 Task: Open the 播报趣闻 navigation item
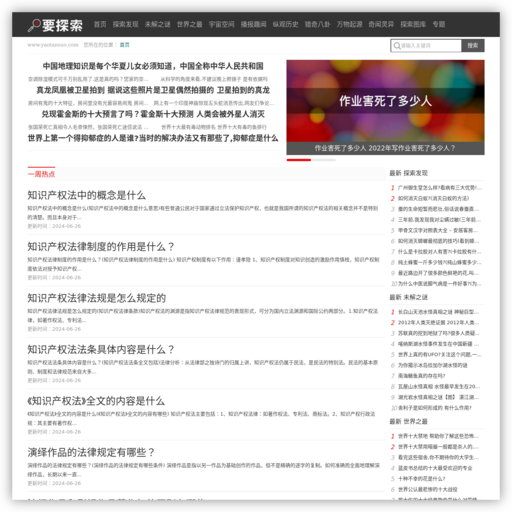(x=254, y=24)
